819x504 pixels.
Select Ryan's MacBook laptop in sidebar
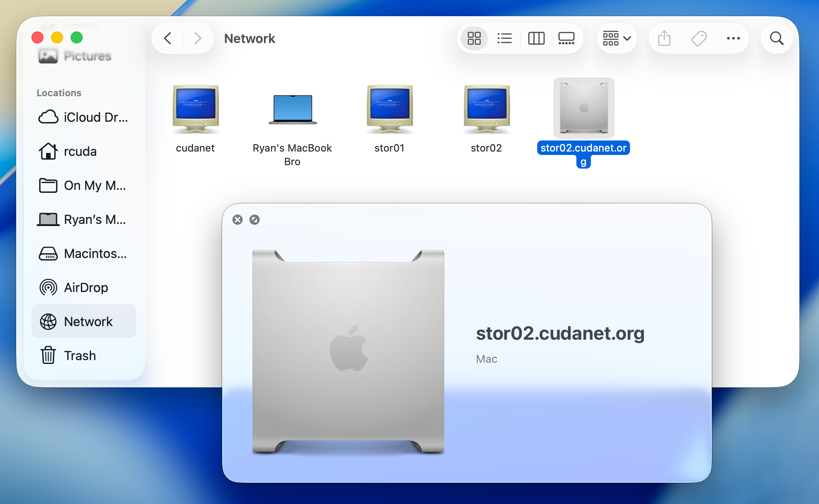84,219
